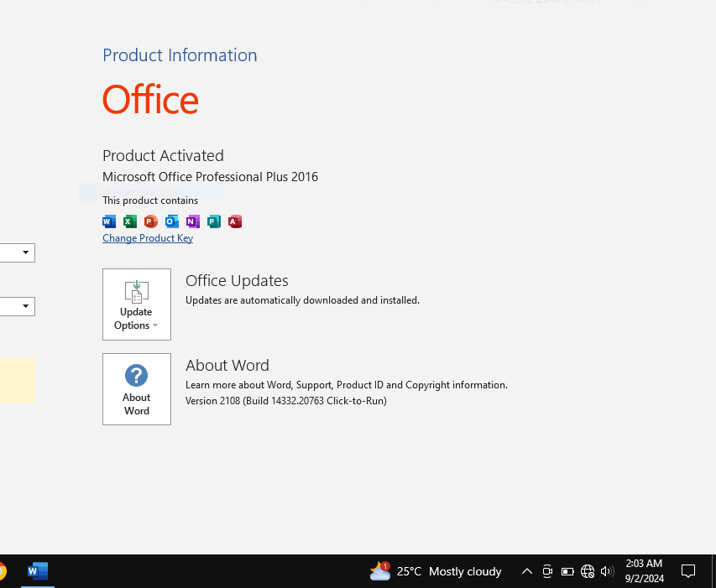Click the 'This product contains' label
Screen dimensions: 716x588
[x=150, y=200]
